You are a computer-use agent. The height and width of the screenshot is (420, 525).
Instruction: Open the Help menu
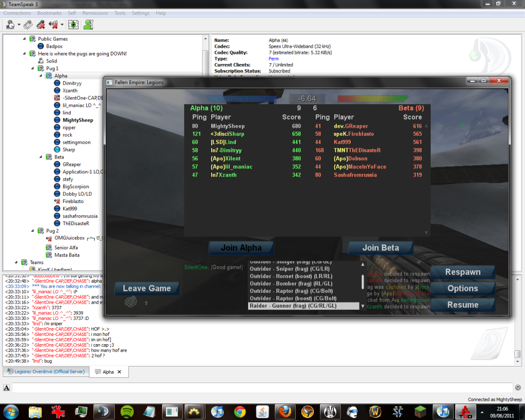coord(160,13)
